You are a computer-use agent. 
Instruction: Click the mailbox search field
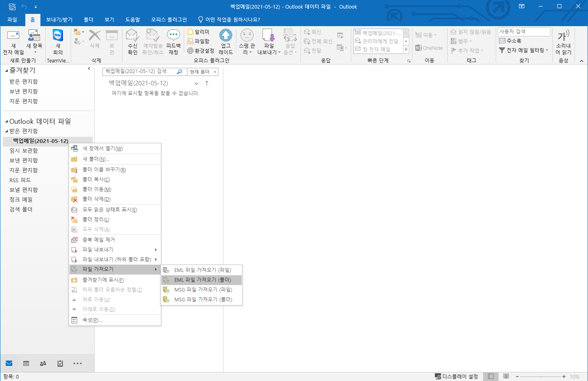[139, 71]
